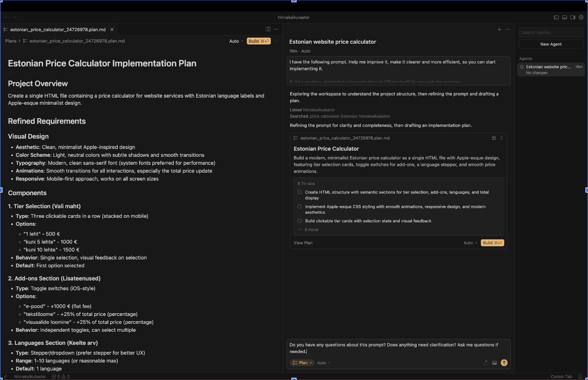Click the New Agent button
The width and height of the screenshot is (588, 380).
click(551, 44)
